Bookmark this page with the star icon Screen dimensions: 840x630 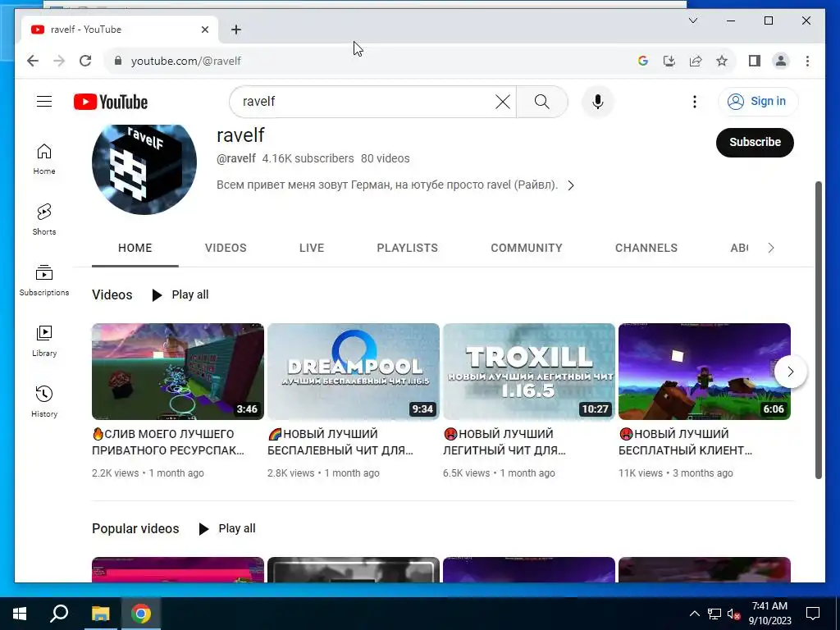coord(722,61)
